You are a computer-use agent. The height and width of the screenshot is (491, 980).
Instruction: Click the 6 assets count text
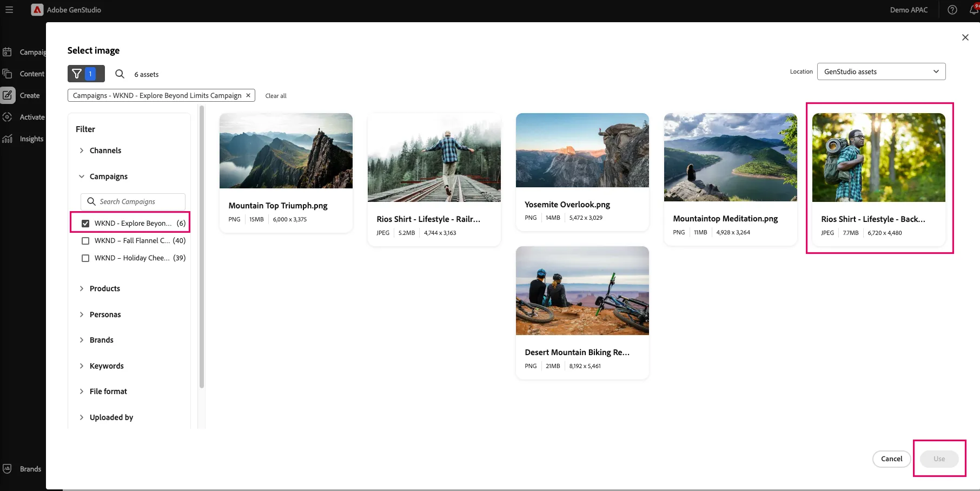point(147,74)
